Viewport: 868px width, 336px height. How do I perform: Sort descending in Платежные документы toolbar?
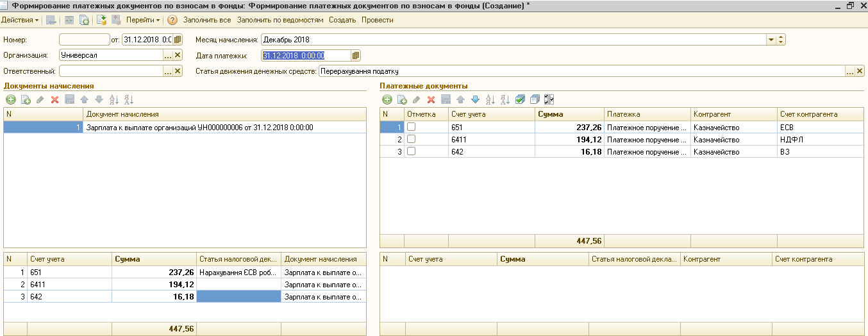505,99
